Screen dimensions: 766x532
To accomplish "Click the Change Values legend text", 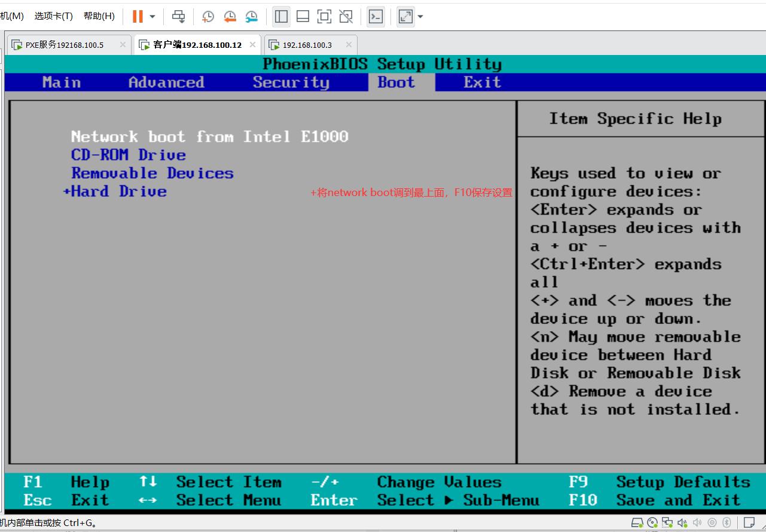I will pyautogui.click(x=439, y=482).
